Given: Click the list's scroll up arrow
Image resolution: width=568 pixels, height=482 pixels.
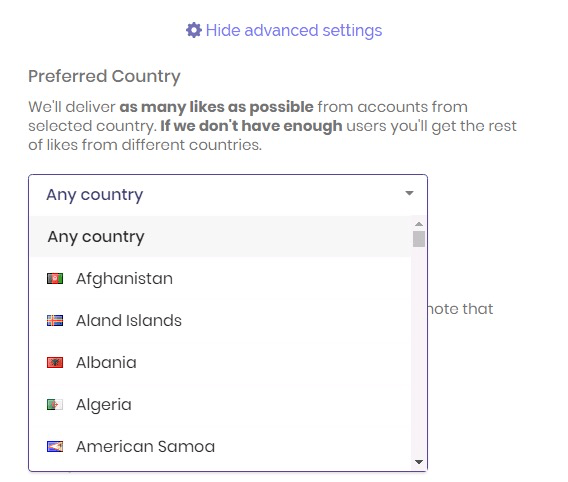Looking at the screenshot, I should (x=419, y=224).
